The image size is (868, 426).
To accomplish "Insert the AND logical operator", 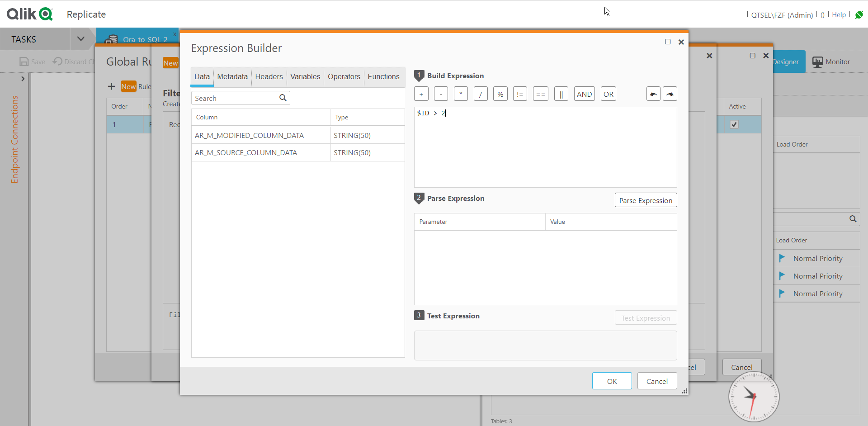I will (585, 94).
